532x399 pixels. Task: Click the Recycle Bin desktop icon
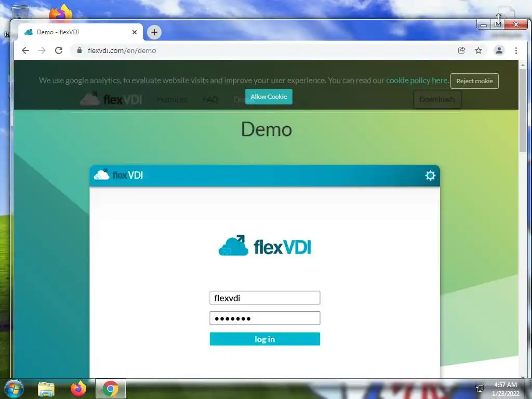coord(20,12)
